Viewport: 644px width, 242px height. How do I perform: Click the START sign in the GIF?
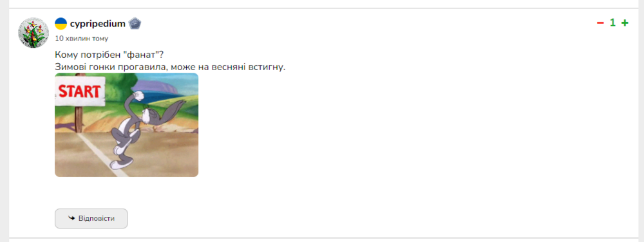tap(80, 91)
